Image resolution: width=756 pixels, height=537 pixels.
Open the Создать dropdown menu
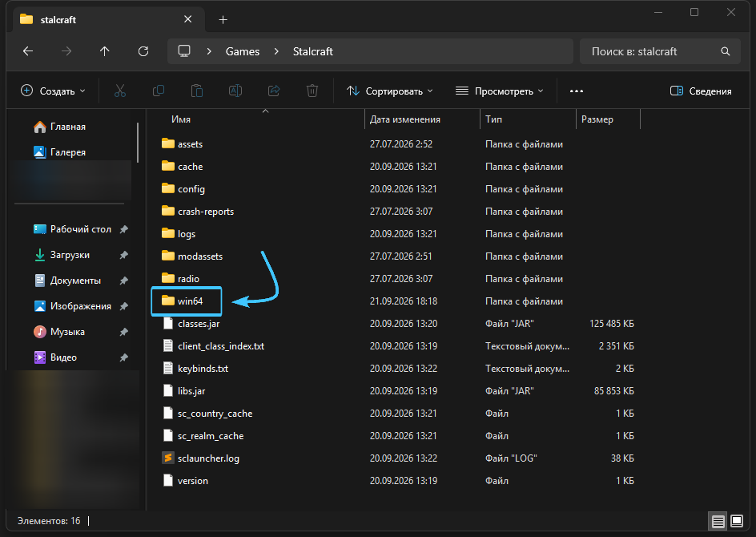click(x=53, y=91)
